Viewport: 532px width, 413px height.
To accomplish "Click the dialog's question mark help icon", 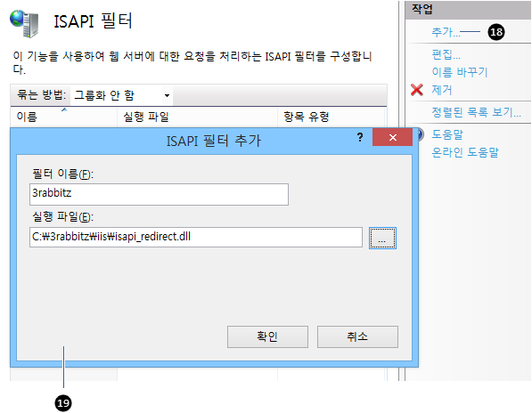I will coord(360,137).
